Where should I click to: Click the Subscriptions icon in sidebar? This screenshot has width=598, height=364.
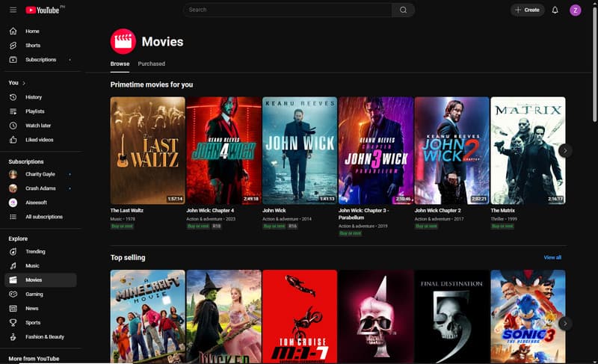coord(13,60)
